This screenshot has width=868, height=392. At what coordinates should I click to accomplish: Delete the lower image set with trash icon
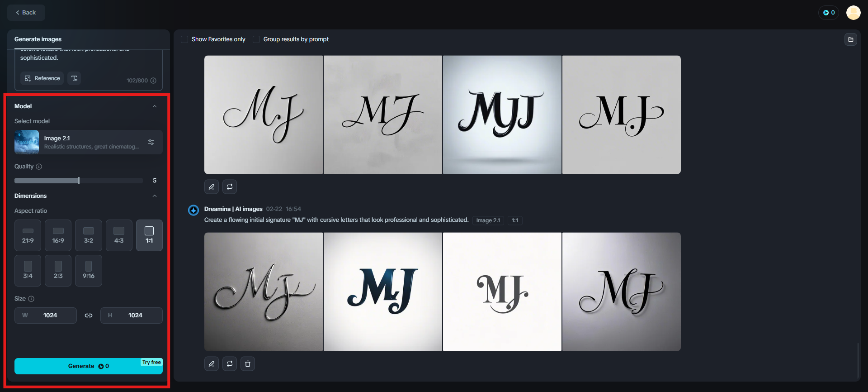[248, 363]
